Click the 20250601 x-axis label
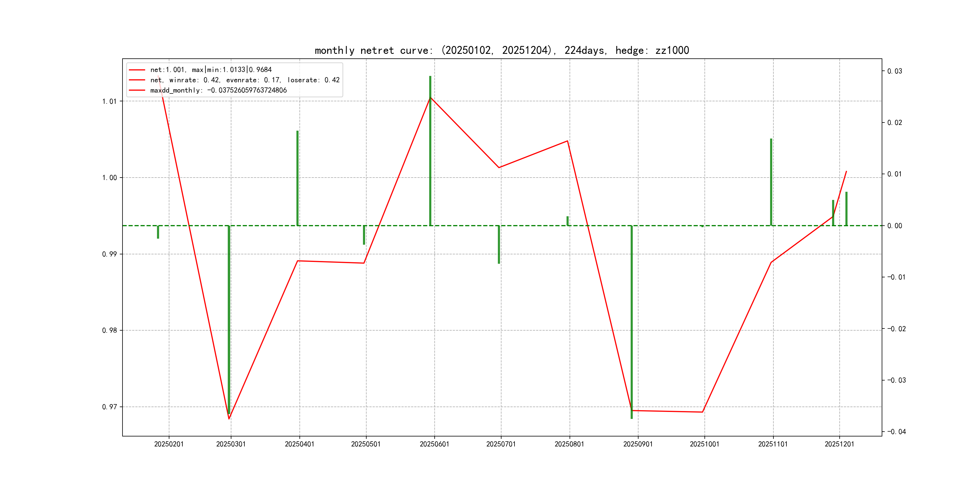Image resolution: width=980 pixels, height=490 pixels. 434,444
